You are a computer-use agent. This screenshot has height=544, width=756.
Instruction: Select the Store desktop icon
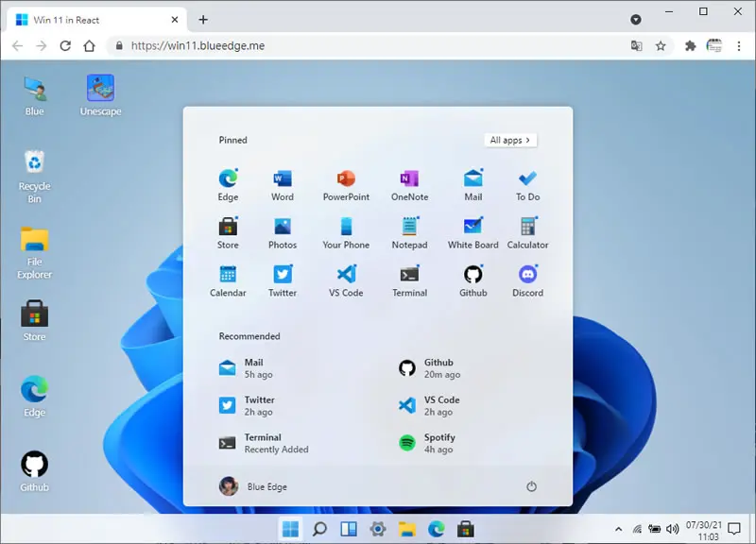34,320
